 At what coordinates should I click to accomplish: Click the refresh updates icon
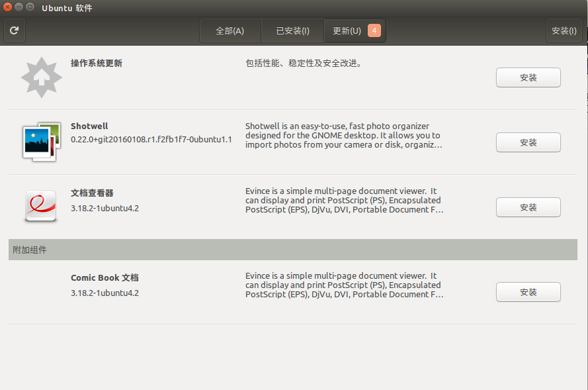pyautogui.click(x=15, y=30)
